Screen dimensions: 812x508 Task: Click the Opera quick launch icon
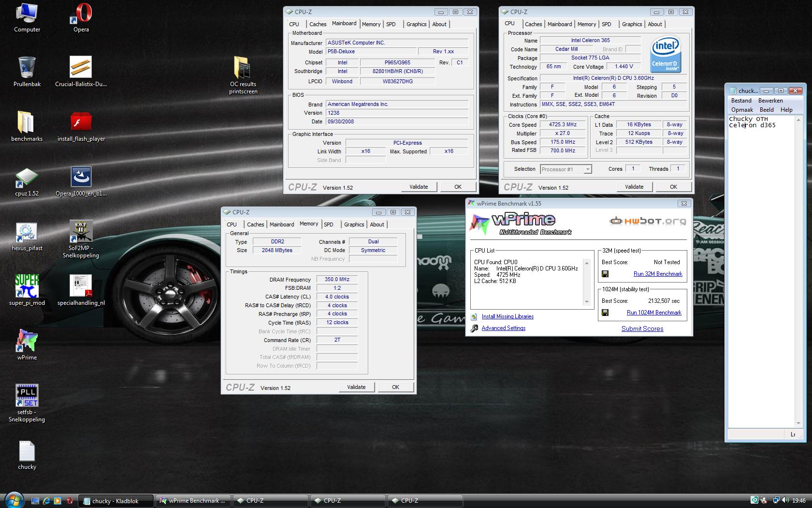(70, 501)
